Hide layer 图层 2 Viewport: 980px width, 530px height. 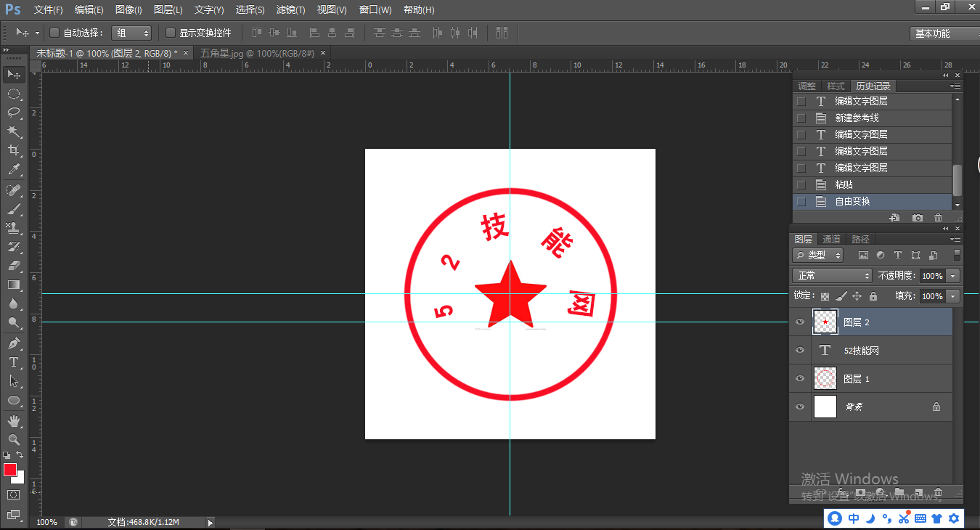[800, 322]
